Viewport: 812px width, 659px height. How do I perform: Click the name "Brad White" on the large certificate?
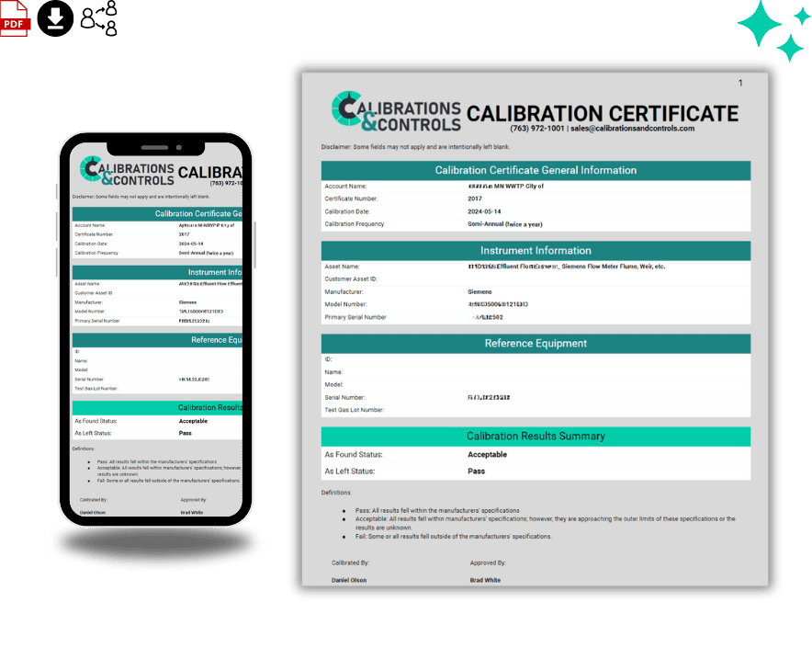coord(485,581)
